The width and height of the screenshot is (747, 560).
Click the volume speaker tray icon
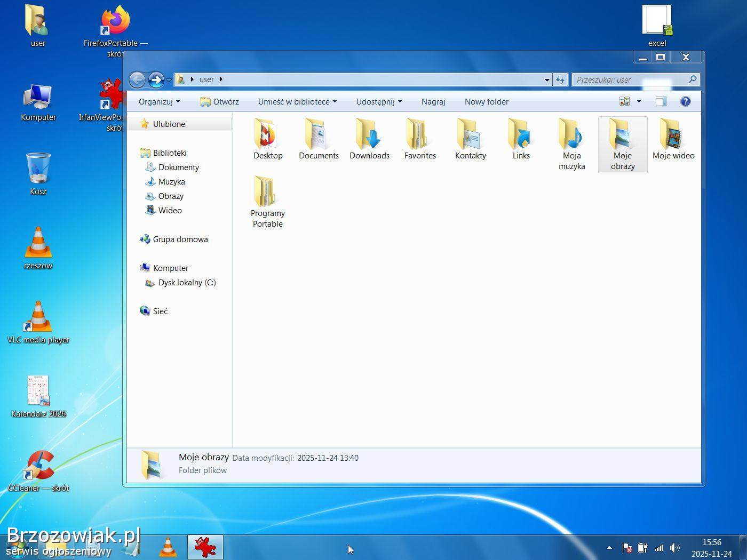[x=675, y=548]
